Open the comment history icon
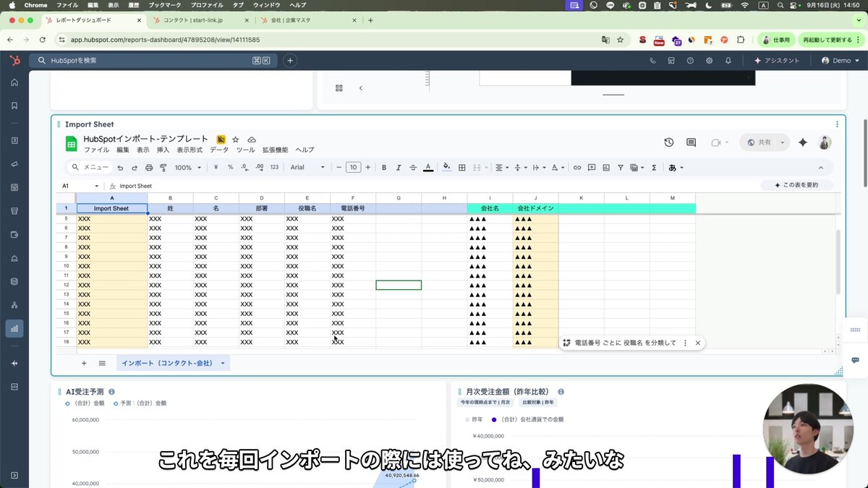Viewport: 868px width, 488px height. point(691,142)
